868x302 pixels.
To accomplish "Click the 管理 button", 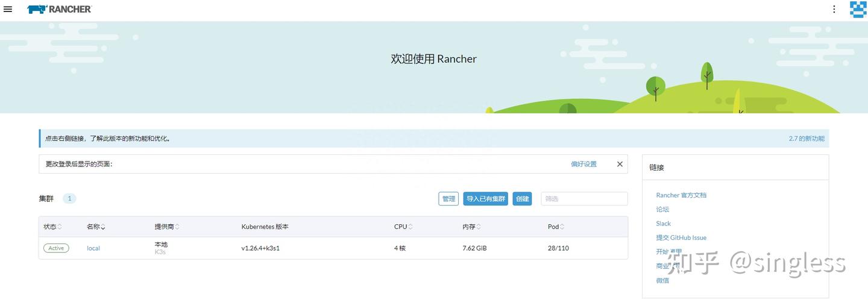I will (x=448, y=199).
